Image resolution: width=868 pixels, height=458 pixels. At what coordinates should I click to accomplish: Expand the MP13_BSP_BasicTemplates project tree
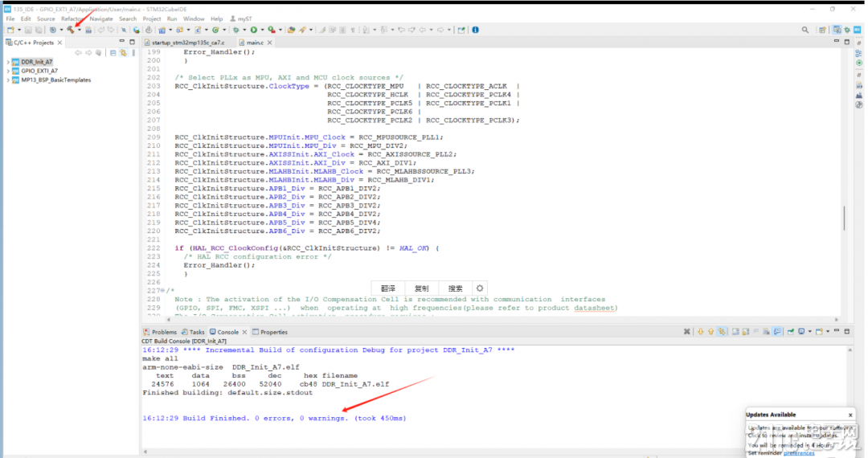click(x=8, y=80)
